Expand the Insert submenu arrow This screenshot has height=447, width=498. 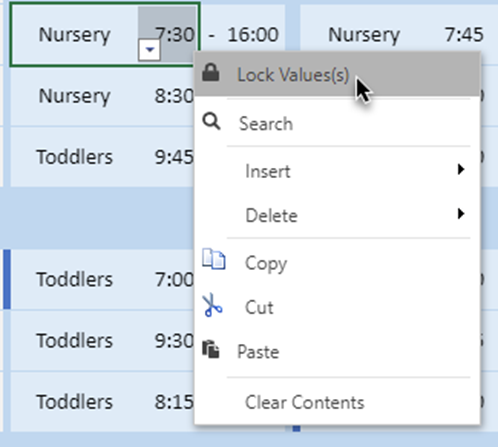[x=461, y=169]
